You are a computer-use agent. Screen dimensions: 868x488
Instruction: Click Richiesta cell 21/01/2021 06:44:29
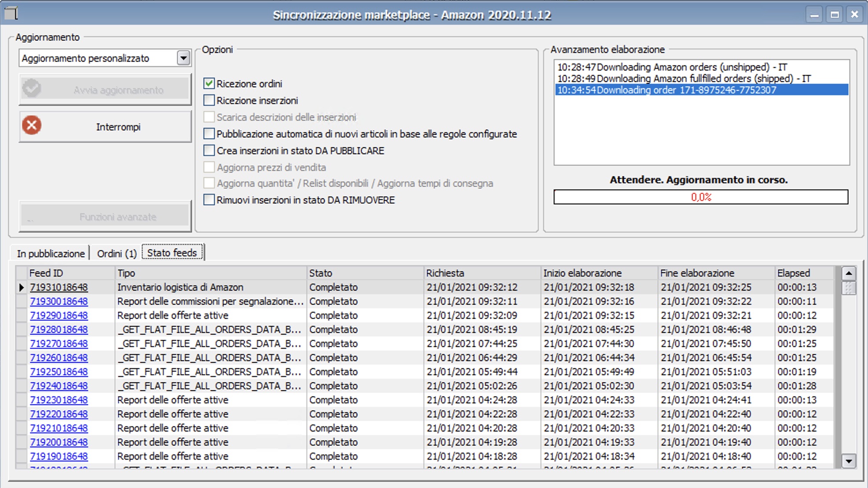point(482,358)
